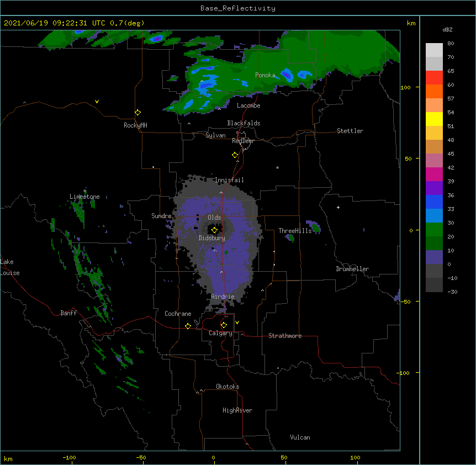Click the Lake Louise label

(10, 267)
